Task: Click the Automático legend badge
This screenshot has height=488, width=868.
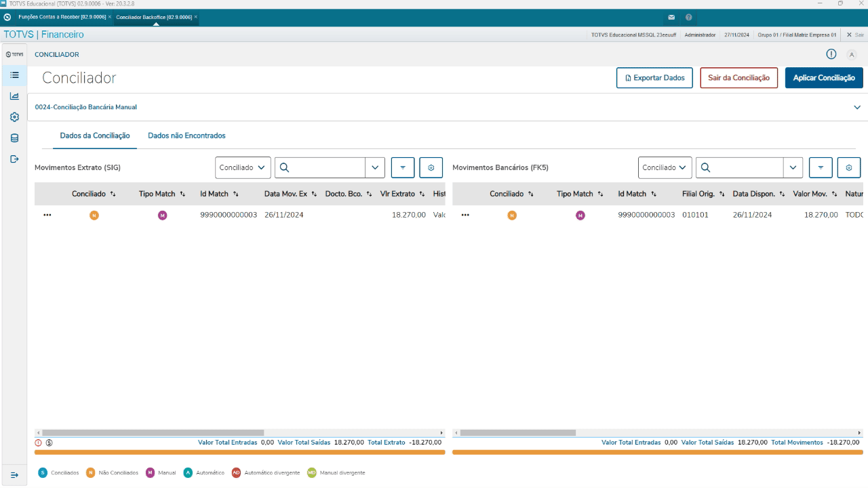Action: click(x=189, y=472)
